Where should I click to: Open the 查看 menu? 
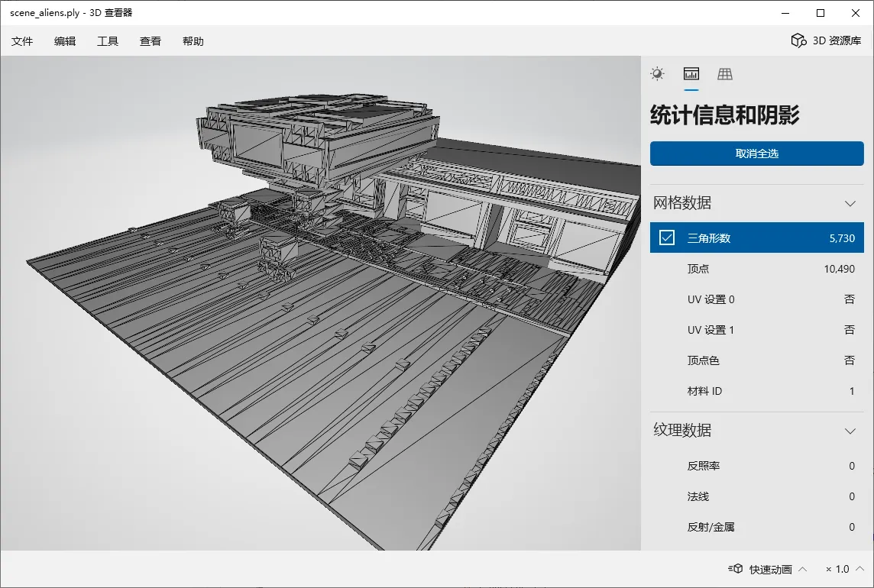click(151, 41)
